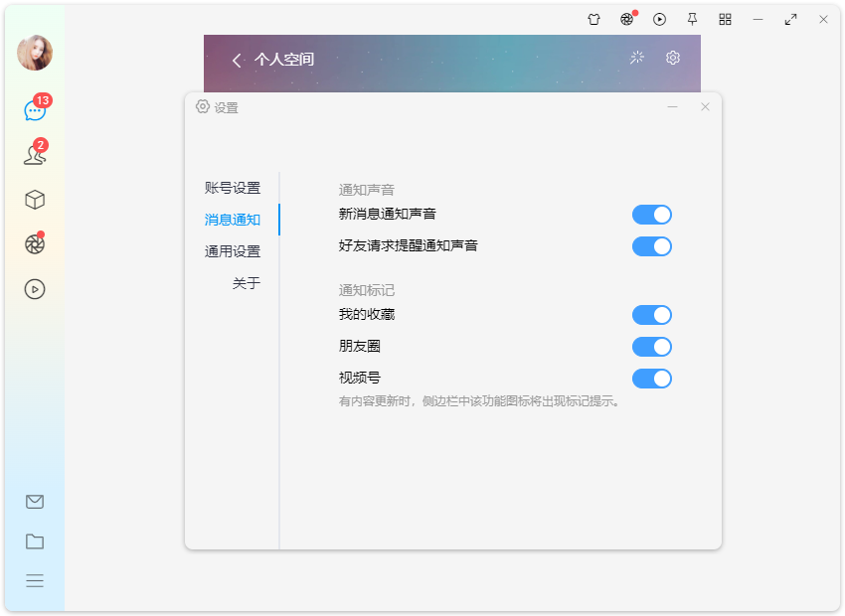Minimize the main application window

click(758, 20)
